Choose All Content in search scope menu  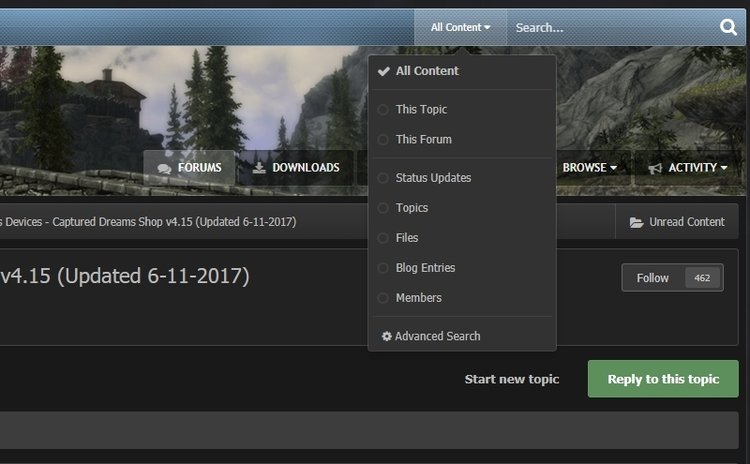462,71
